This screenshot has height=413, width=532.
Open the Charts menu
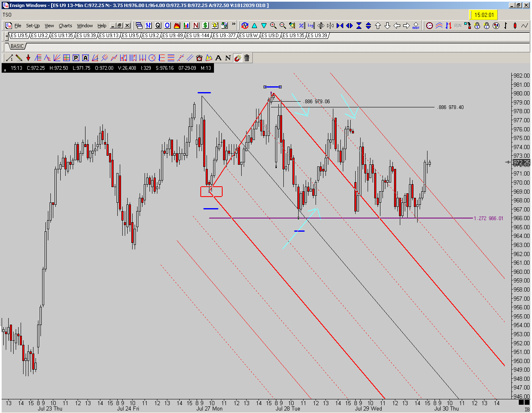(65, 26)
